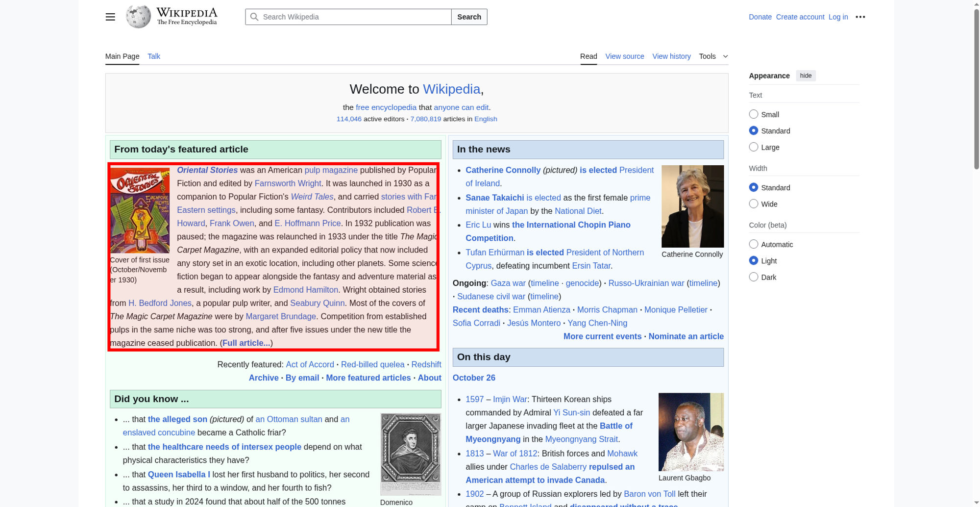The image size is (980, 507).
Task: Click the Wikipedia globe logo
Action: 138,17
